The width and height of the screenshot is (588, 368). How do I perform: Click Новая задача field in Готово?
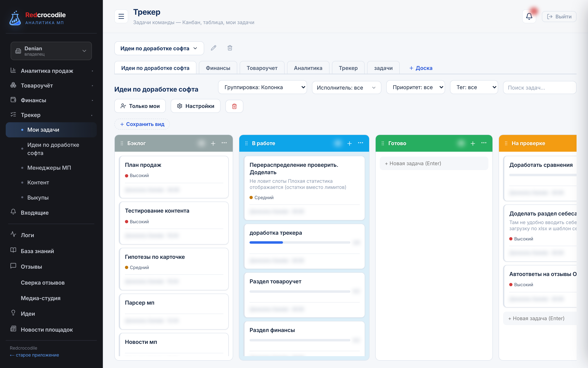pos(434,163)
